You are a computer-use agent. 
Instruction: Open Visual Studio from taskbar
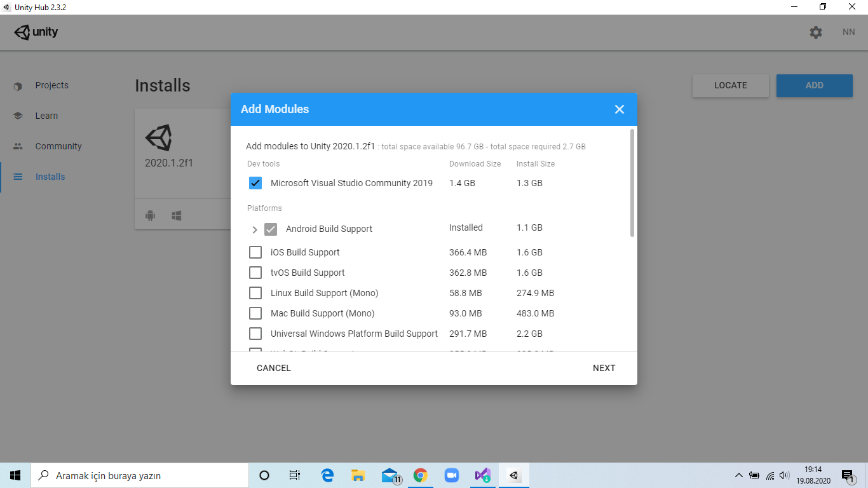click(x=482, y=475)
